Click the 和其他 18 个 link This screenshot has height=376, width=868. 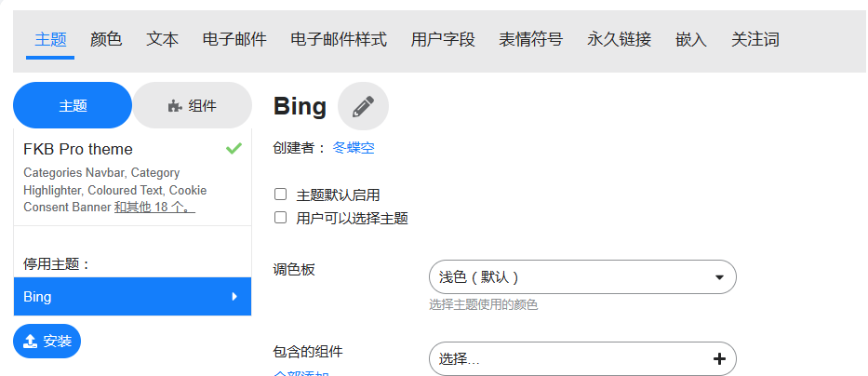coord(154,207)
